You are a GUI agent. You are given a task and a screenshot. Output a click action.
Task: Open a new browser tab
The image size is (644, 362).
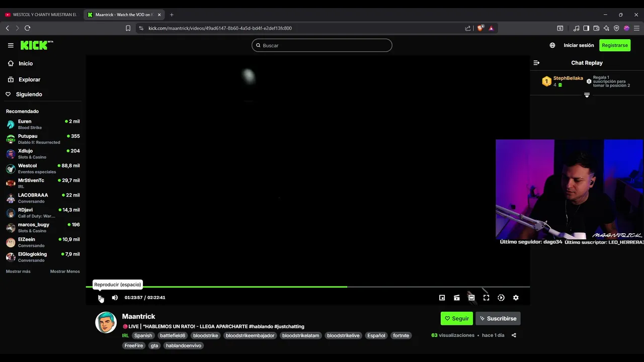(x=172, y=15)
